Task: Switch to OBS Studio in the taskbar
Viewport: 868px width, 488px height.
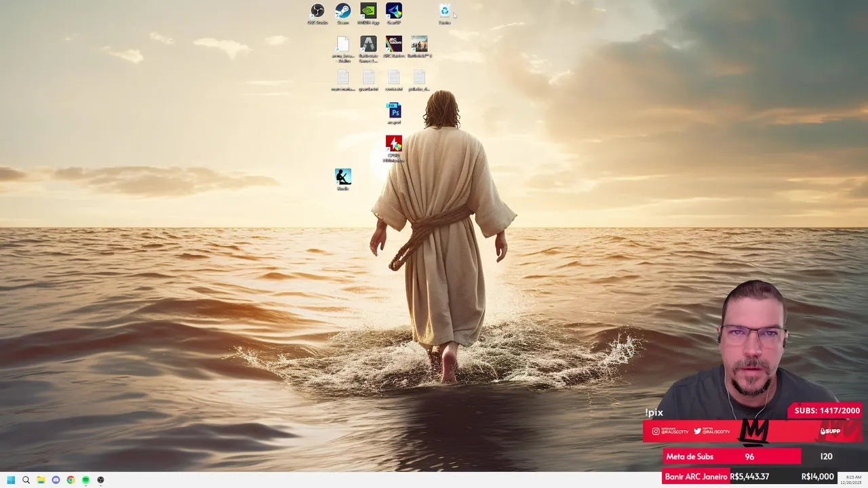Action: (x=100, y=480)
